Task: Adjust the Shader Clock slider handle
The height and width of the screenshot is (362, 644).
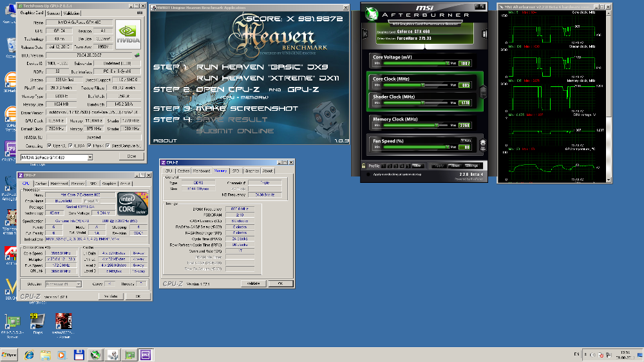Action: pos(422,102)
